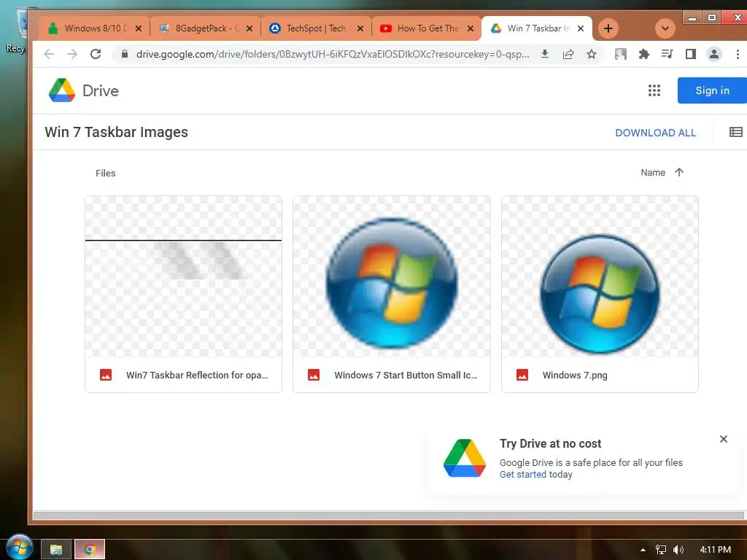The width and height of the screenshot is (747, 560).
Task: Go back to the previous page
Action: click(x=49, y=54)
